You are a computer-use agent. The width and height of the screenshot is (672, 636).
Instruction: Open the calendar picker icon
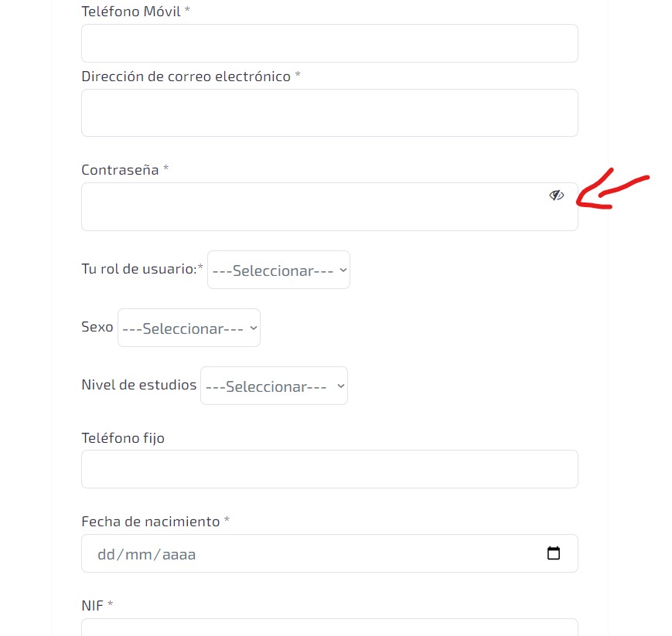click(x=553, y=553)
